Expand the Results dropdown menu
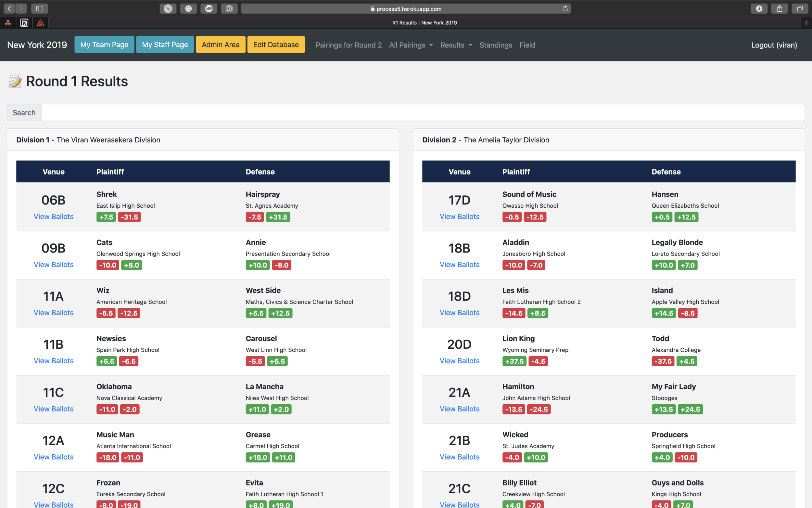The width and height of the screenshot is (812, 508). (456, 45)
